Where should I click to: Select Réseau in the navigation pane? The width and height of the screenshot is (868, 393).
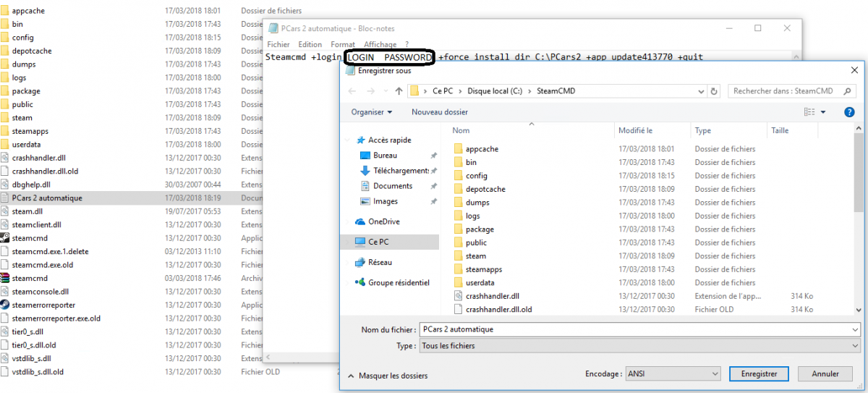coord(380,262)
